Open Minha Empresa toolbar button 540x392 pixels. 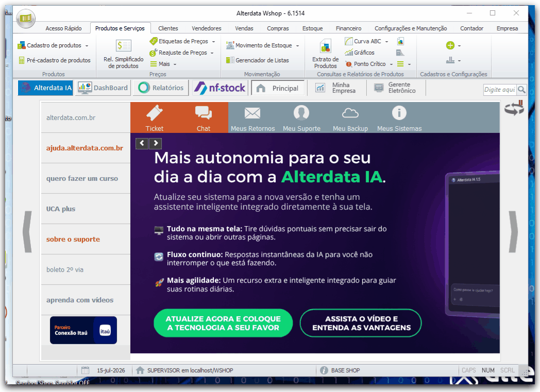click(336, 88)
